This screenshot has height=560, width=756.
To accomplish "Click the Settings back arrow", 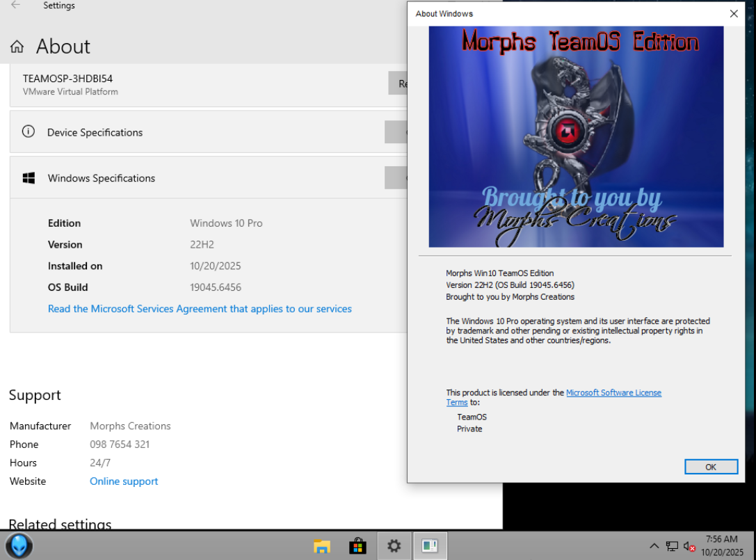I will [15, 6].
